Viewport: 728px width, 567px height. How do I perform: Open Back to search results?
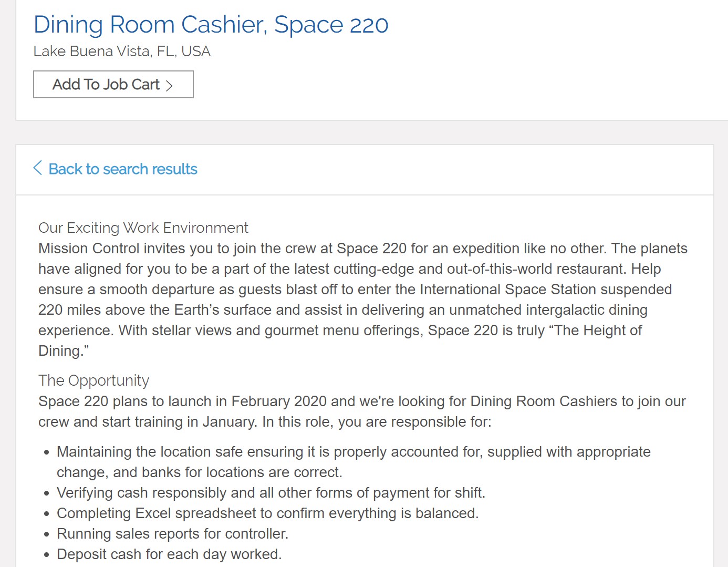[122, 169]
